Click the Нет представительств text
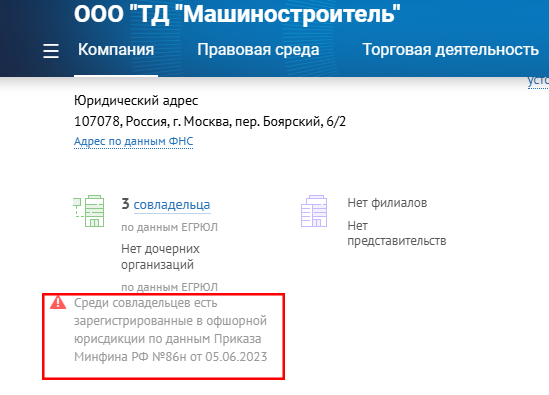The height and width of the screenshot is (395, 549). point(397,233)
